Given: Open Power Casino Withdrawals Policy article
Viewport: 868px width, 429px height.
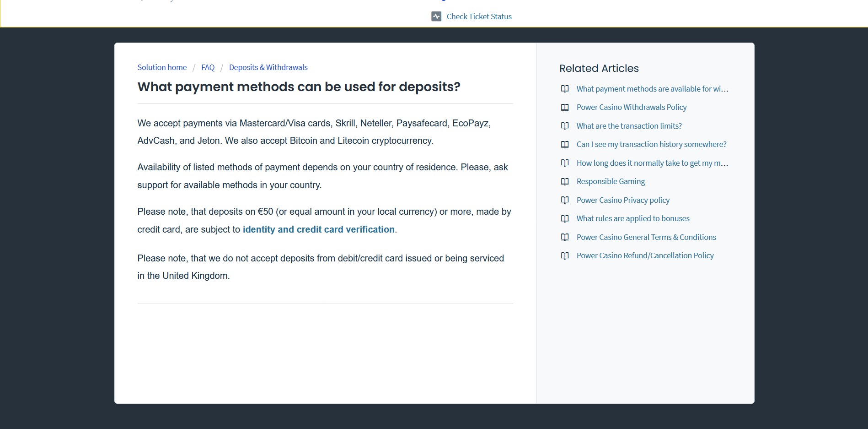Looking at the screenshot, I should click(632, 107).
